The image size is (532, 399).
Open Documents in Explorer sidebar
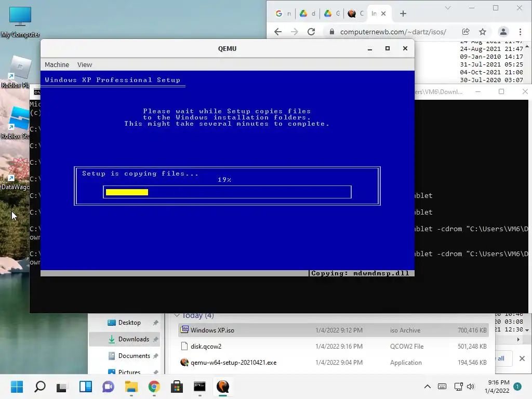pos(125,356)
